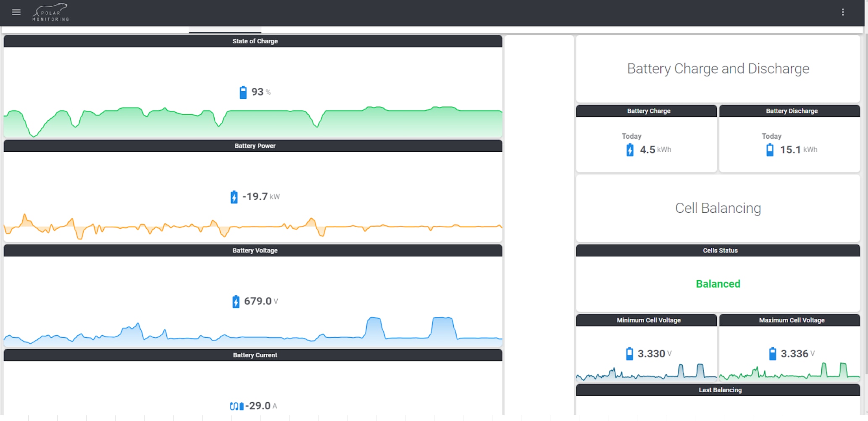Select the -19.7 kW battery power value
This screenshot has height=421, width=868.
tap(255, 197)
